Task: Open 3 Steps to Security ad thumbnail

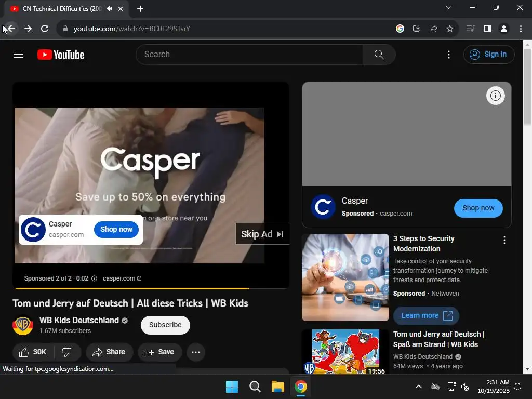Action: (345, 277)
